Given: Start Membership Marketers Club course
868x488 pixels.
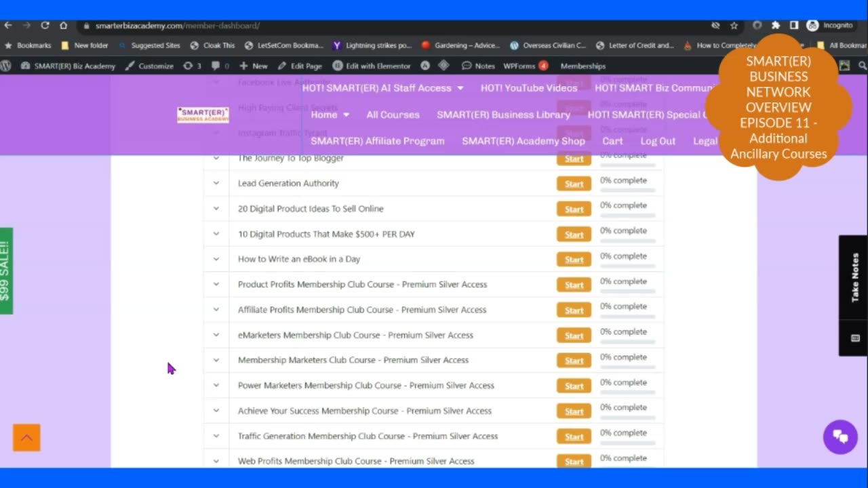Looking at the screenshot, I should [574, 361].
